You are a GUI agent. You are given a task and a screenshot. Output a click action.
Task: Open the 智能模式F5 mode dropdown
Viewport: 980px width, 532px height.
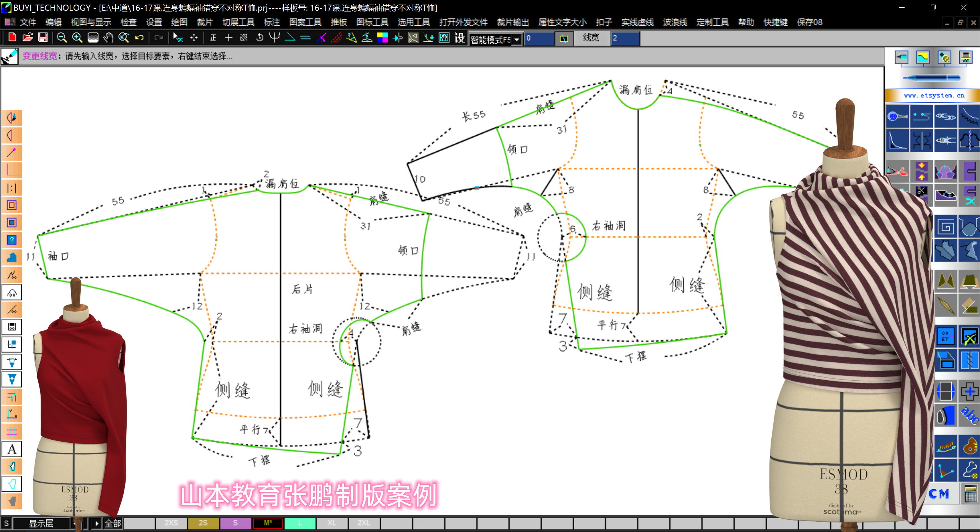tap(517, 39)
